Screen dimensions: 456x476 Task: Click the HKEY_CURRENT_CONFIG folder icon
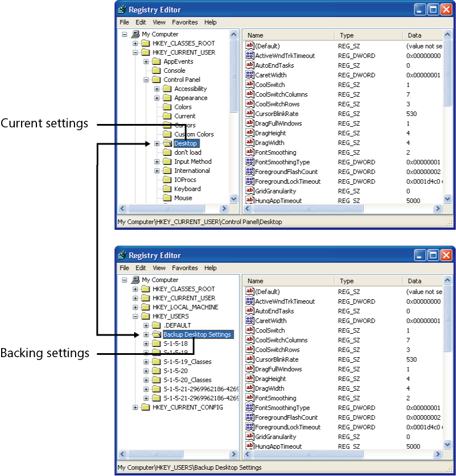tap(146, 407)
